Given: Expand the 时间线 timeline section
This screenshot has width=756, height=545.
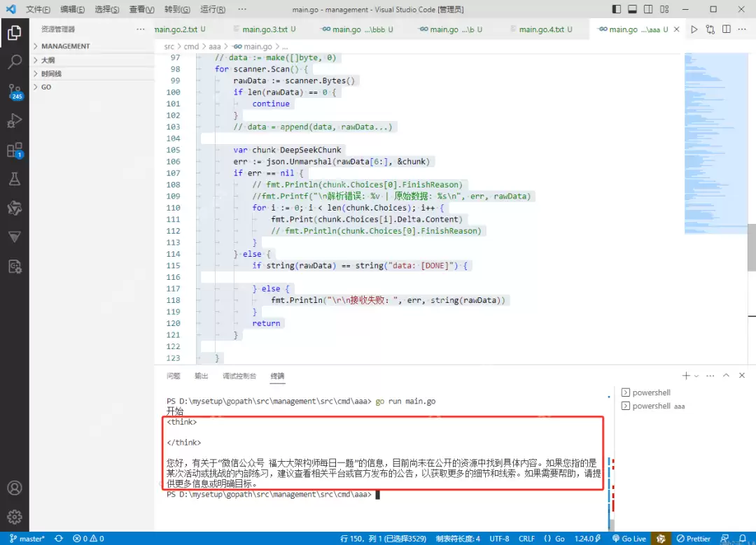Looking at the screenshot, I should (49, 73).
